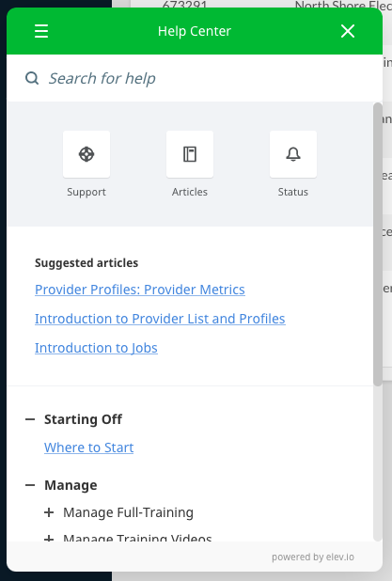Open the hamburger menu in Help Center header
This screenshot has width=392, height=581.
pyautogui.click(x=41, y=31)
